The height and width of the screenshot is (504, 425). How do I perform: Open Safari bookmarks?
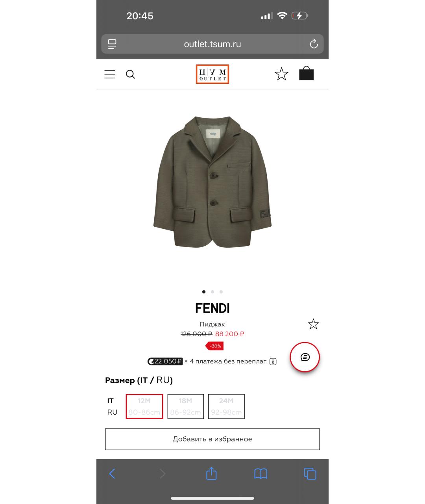click(x=261, y=474)
